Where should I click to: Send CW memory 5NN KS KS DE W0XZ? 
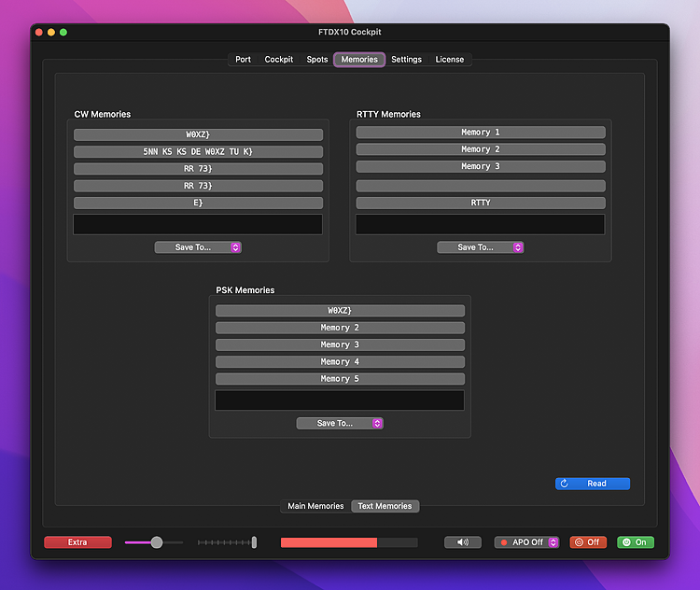198,151
